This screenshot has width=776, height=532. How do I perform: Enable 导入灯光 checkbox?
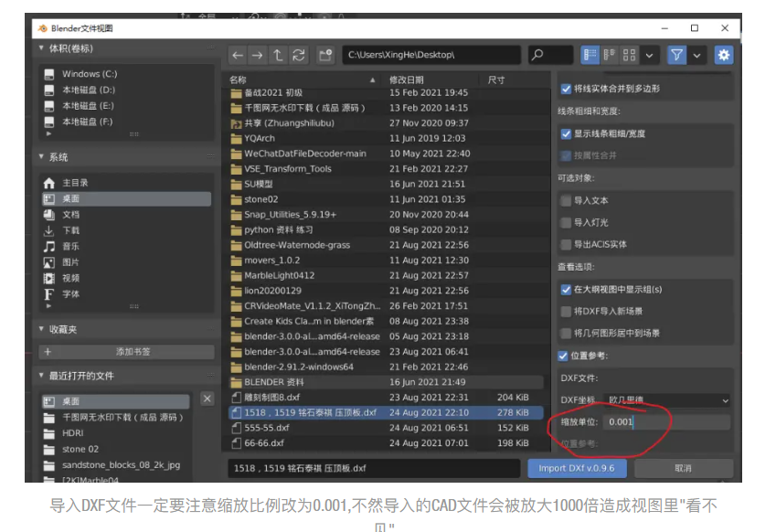pos(566,223)
